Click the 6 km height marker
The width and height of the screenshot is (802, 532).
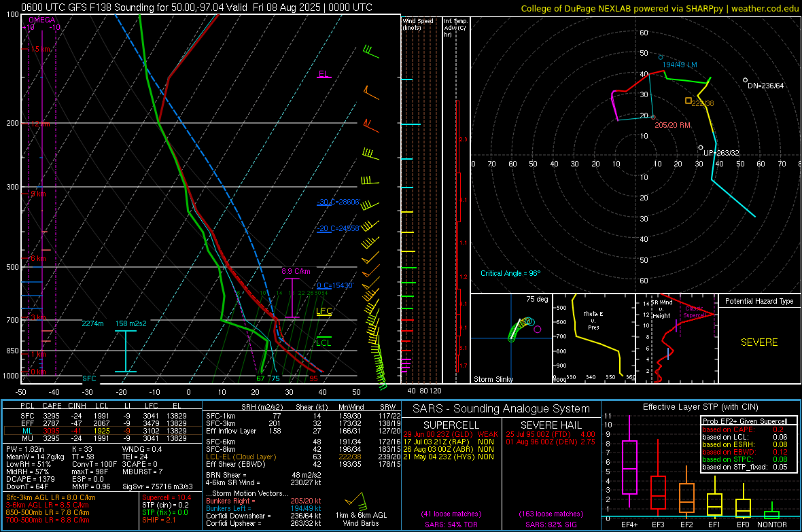pyautogui.click(x=38, y=258)
